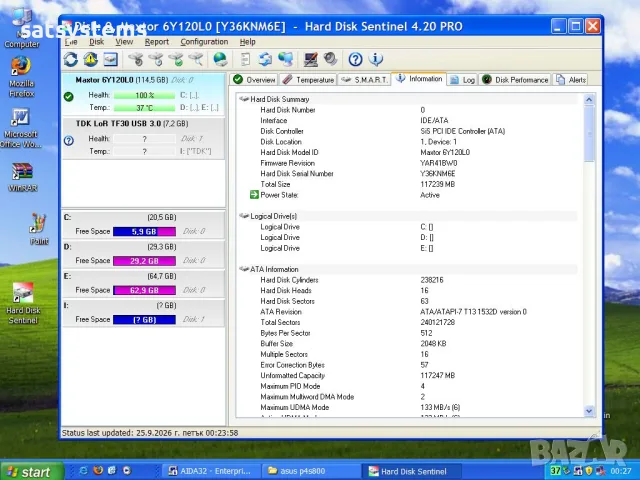Click the blue question mark help icon

(x=355, y=60)
